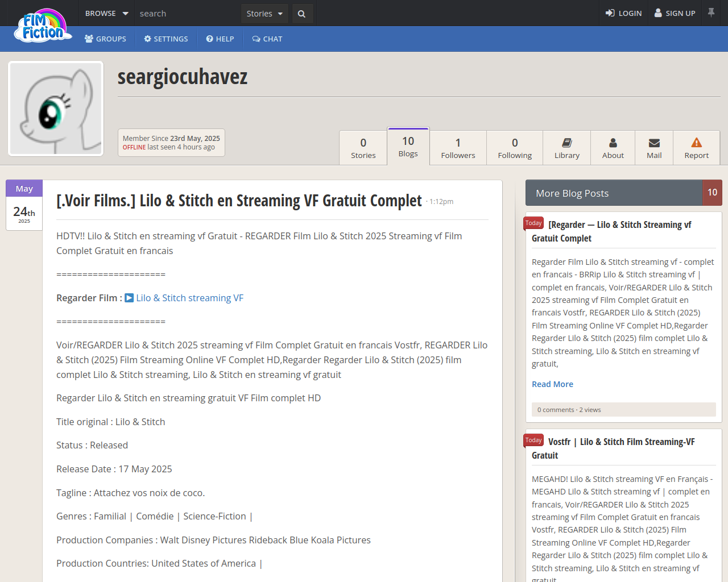Click the Today badge on first sidebar post
Viewport: 728px width, 582px height.
click(x=533, y=223)
